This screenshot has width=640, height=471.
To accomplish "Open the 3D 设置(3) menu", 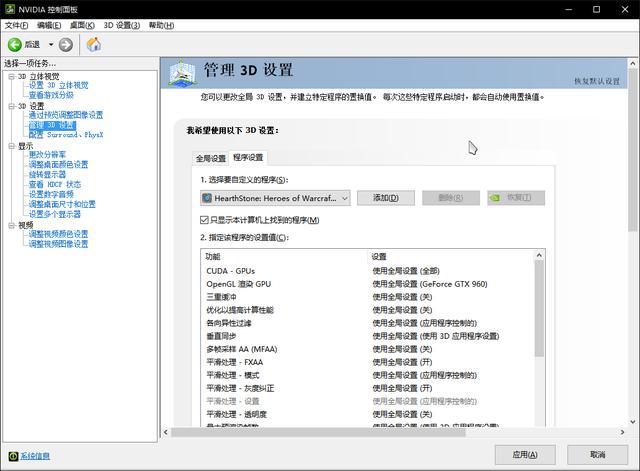I will pyautogui.click(x=122, y=25).
